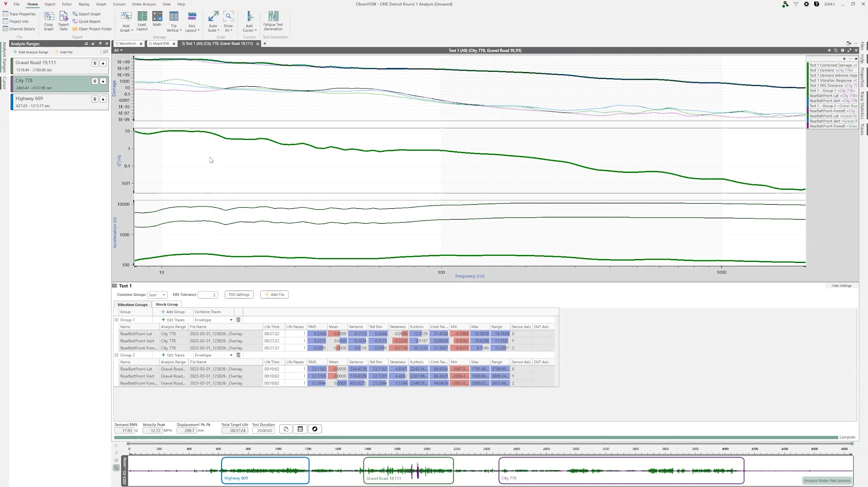Open Group 2 Envelope combine traces dropdown
Viewport: 868px width, 487px height.
point(213,355)
